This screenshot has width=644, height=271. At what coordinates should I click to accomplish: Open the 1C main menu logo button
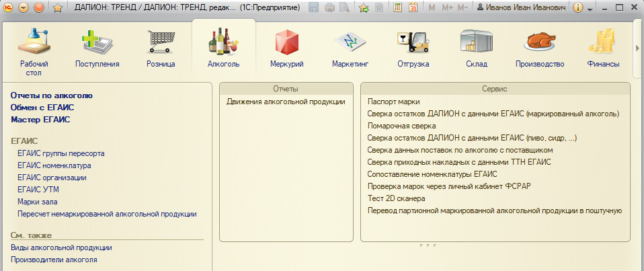tap(8, 7)
